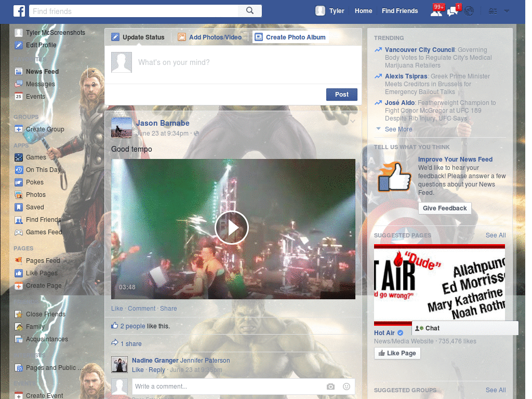Switch to the Add Photos/Video tab
The image size is (532, 399).
[x=215, y=37]
